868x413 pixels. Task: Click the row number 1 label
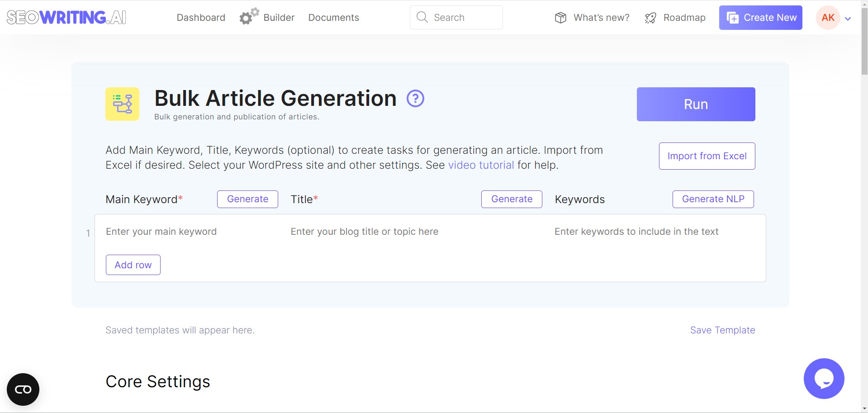point(88,233)
